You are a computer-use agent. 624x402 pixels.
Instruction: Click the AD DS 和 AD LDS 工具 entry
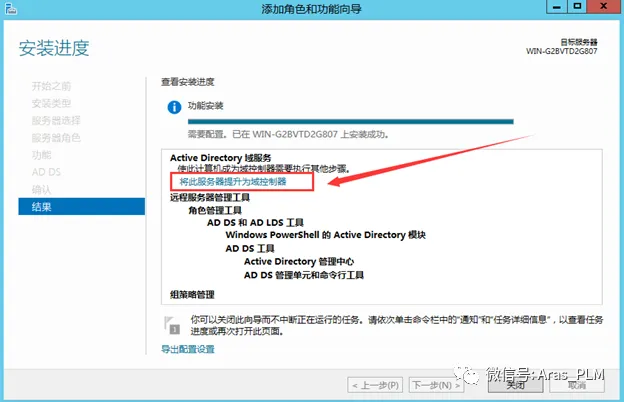[255, 222]
